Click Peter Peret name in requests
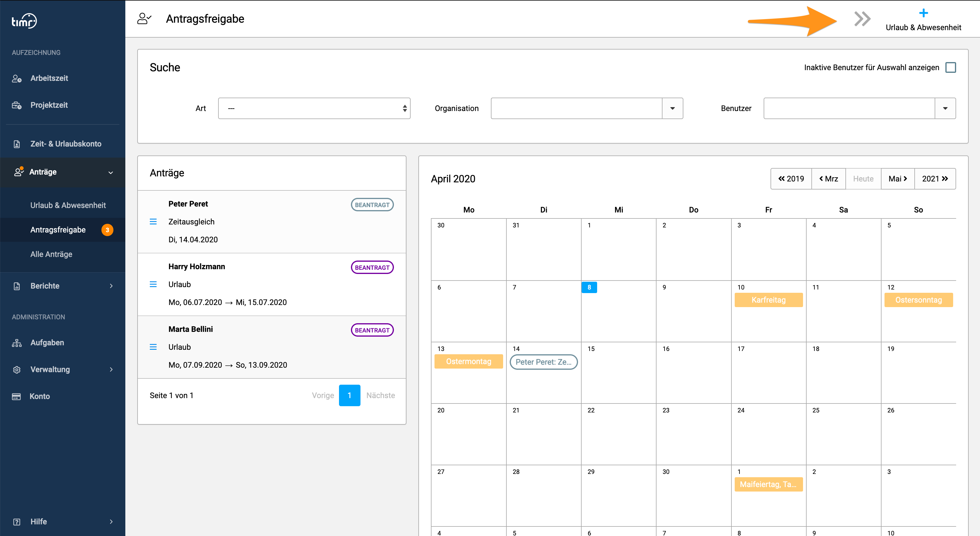Screen dimensions: 980x536 pos(188,204)
